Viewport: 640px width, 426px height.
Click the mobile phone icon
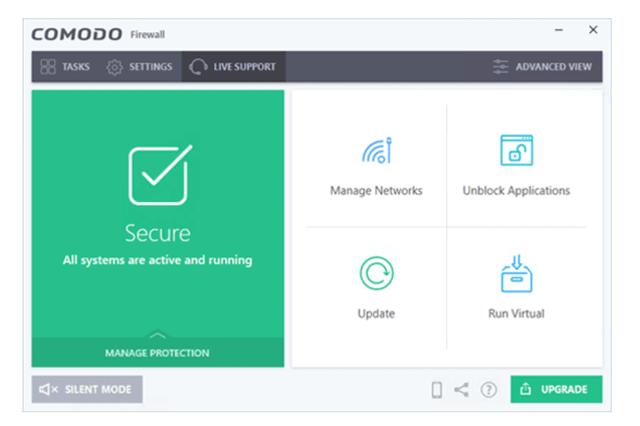436,390
